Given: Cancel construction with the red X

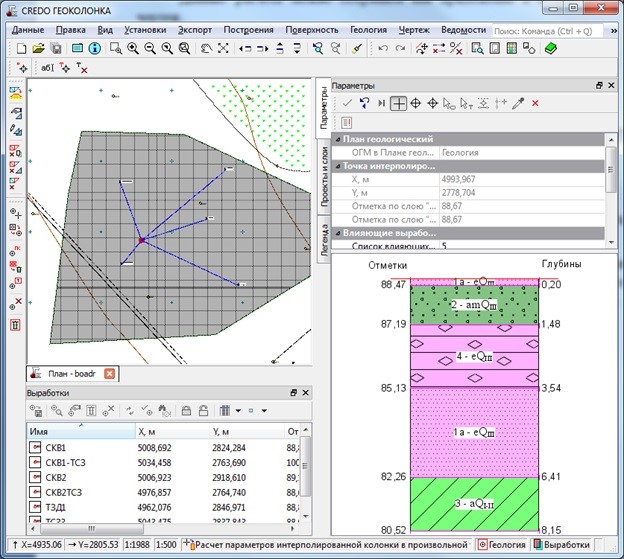Looking at the screenshot, I should pos(535,103).
